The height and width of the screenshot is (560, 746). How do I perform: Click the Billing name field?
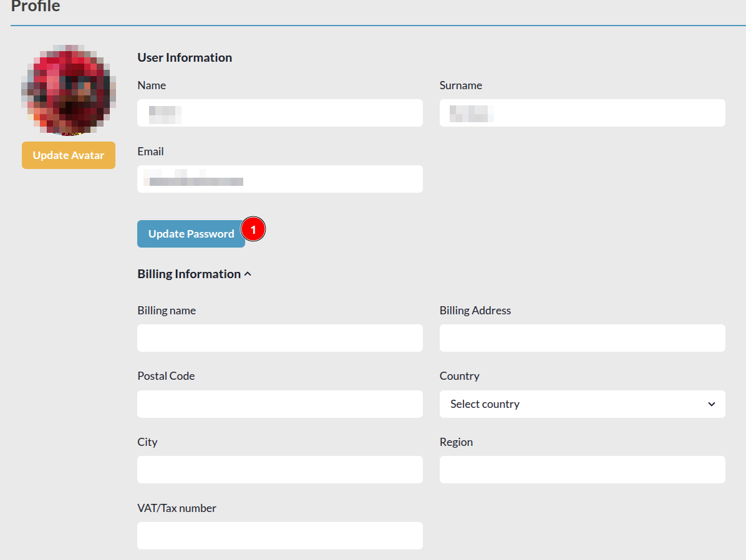(279, 338)
